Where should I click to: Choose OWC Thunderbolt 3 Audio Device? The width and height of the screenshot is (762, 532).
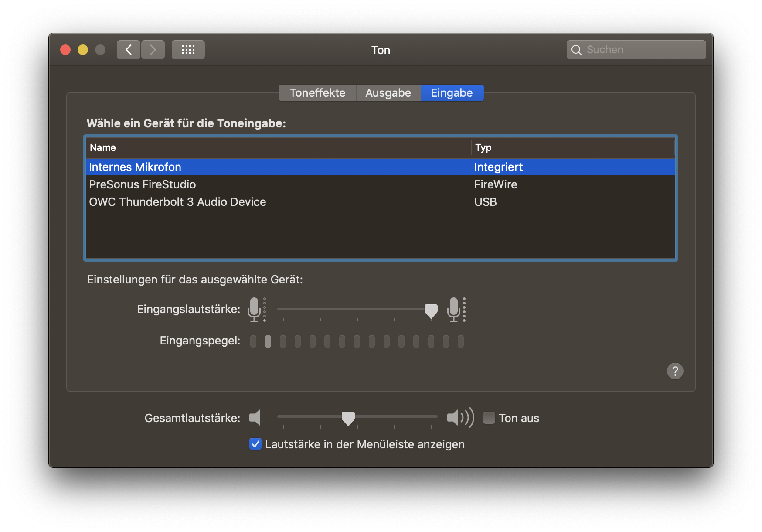pyautogui.click(x=177, y=202)
